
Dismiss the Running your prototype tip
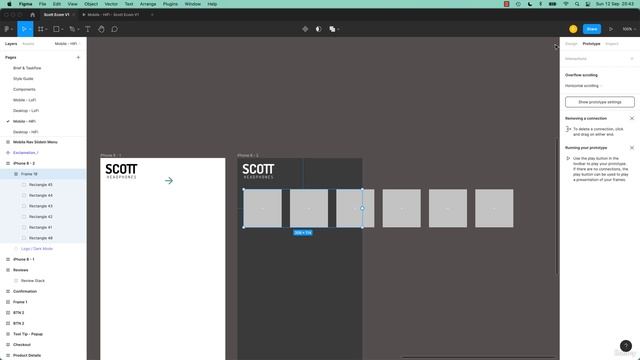click(x=632, y=148)
